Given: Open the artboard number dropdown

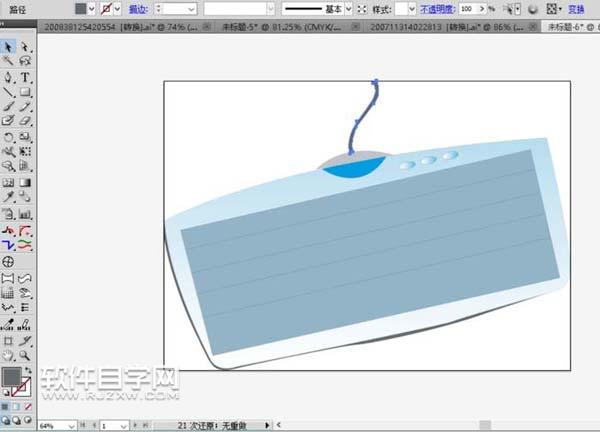Looking at the screenshot, I should 123,426.
